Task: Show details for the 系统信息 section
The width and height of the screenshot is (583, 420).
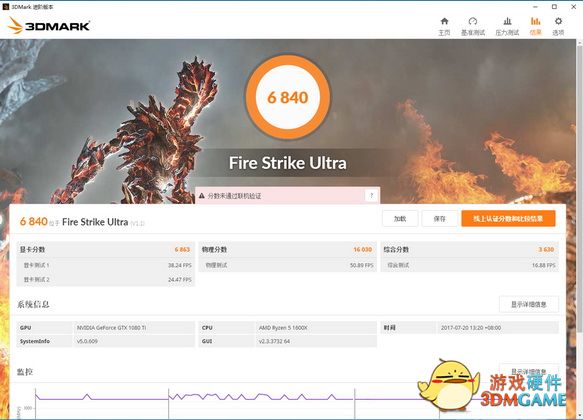Action: [x=528, y=304]
